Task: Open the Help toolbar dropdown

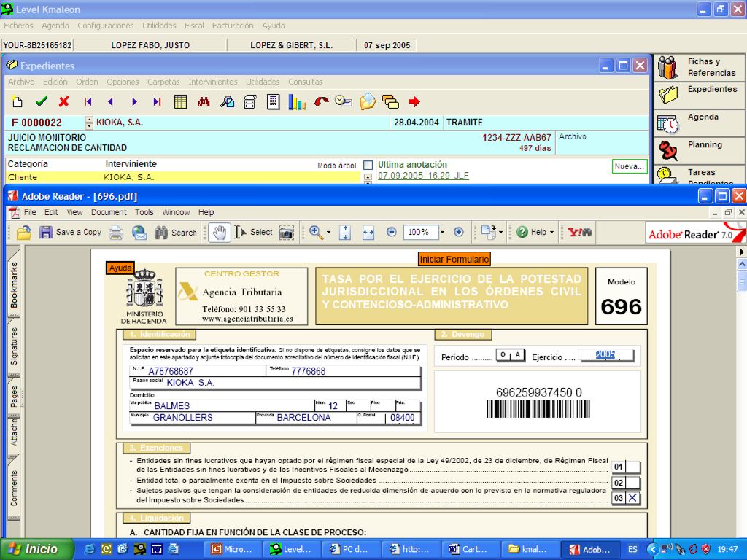Action: click(x=536, y=233)
